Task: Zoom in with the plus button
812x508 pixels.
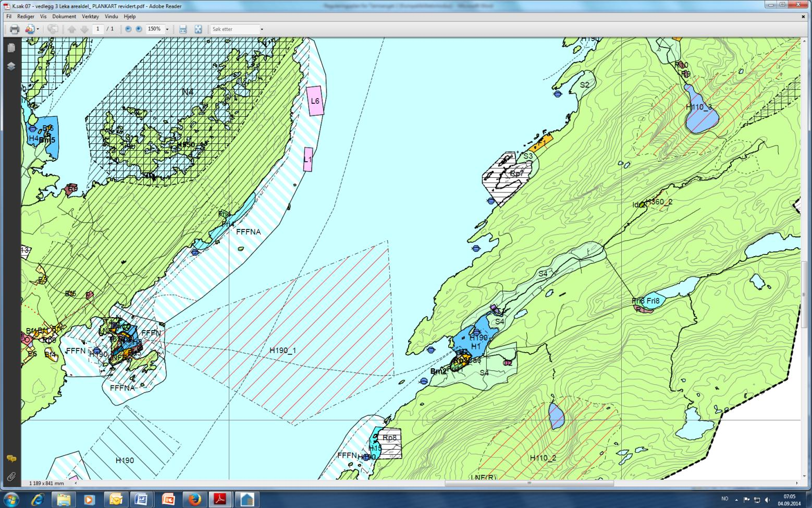Action: point(139,29)
